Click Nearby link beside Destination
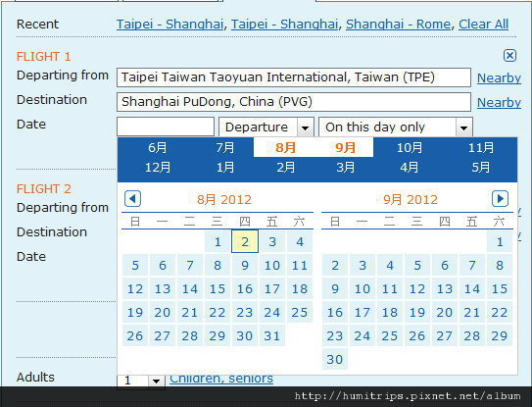Viewport: 532px width, 407px height. click(499, 103)
